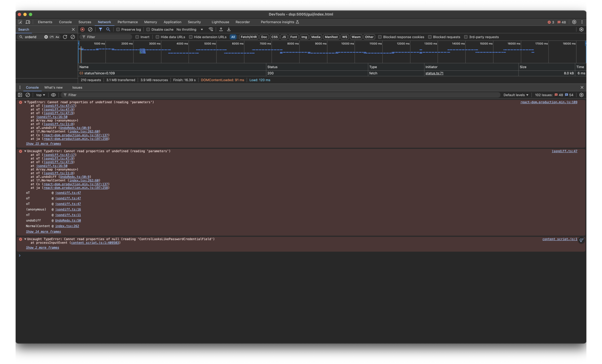
Task: Open Network panel settings gear
Action: point(581,29)
